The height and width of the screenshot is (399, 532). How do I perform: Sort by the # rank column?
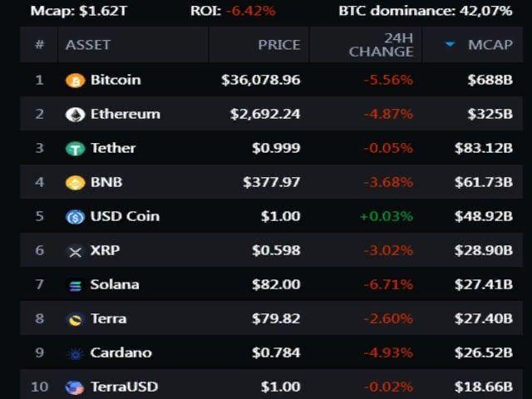[x=39, y=45]
